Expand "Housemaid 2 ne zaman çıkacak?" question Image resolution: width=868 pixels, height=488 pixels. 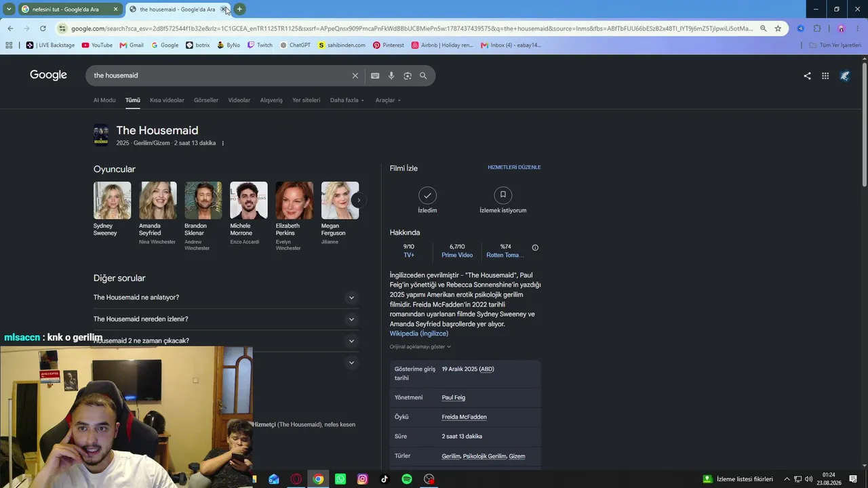(226, 341)
